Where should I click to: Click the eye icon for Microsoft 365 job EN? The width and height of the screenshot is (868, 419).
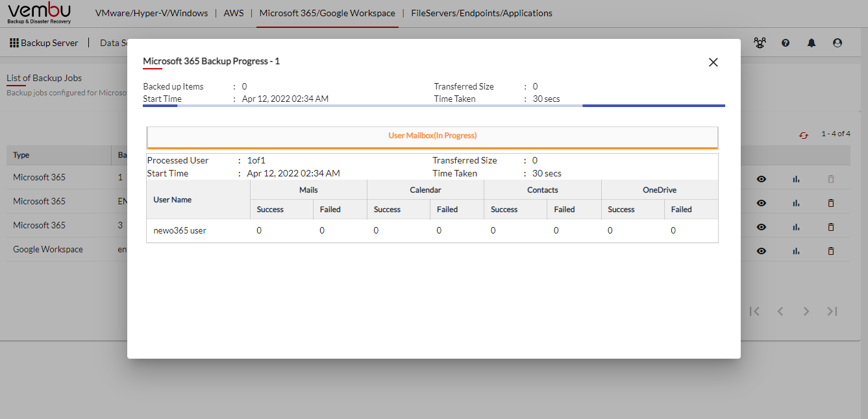762,203
